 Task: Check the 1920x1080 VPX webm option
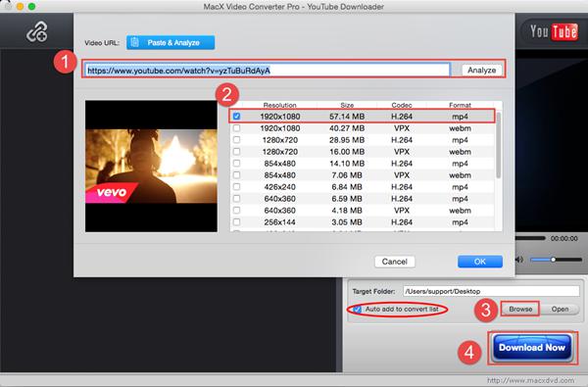click(x=236, y=128)
